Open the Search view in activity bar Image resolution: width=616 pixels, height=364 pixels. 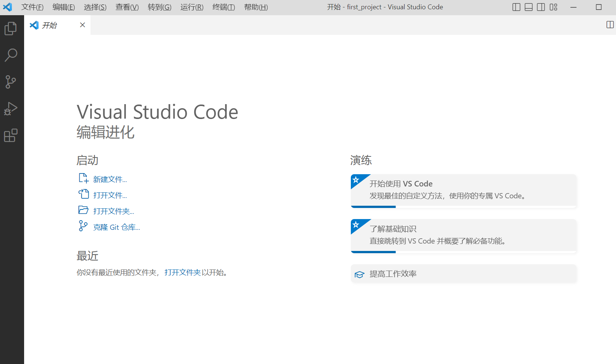[x=11, y=55]
